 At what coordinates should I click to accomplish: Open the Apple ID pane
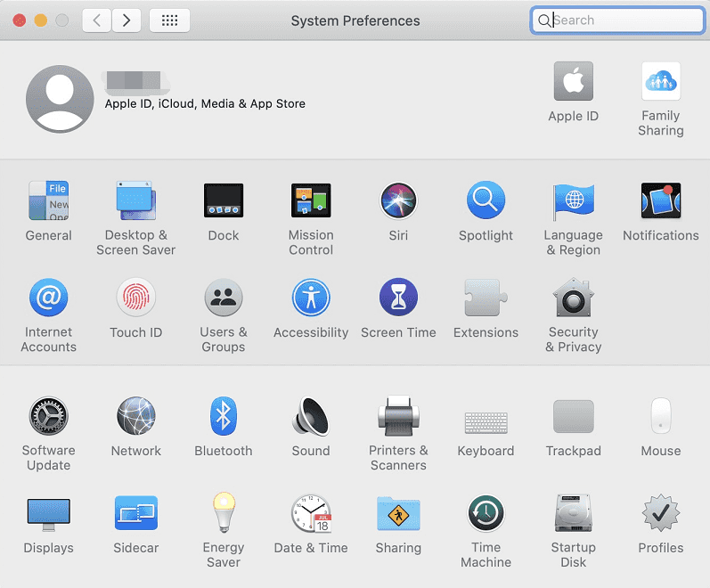pos(573,83)
